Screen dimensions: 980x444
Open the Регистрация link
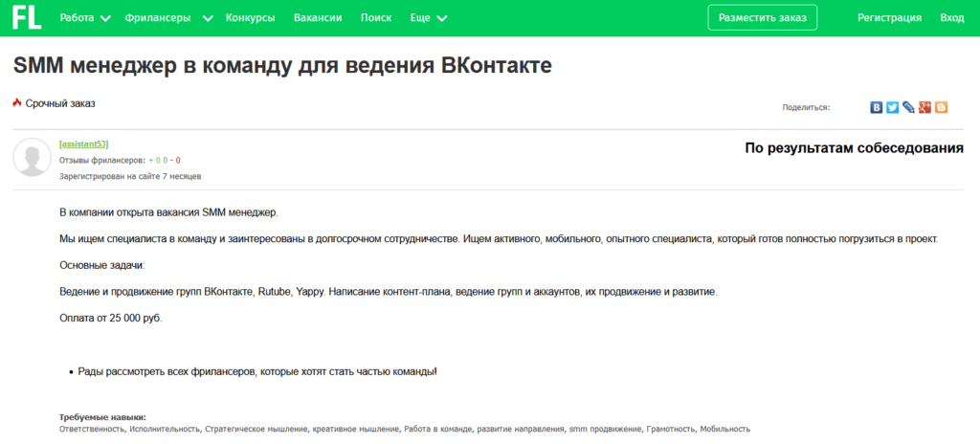coord(889,18)
